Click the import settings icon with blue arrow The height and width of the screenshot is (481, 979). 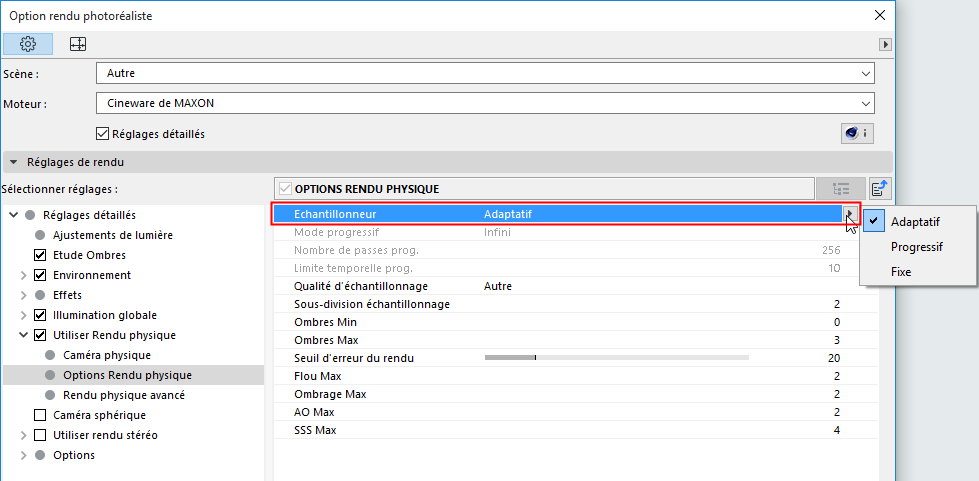(880, 188)
